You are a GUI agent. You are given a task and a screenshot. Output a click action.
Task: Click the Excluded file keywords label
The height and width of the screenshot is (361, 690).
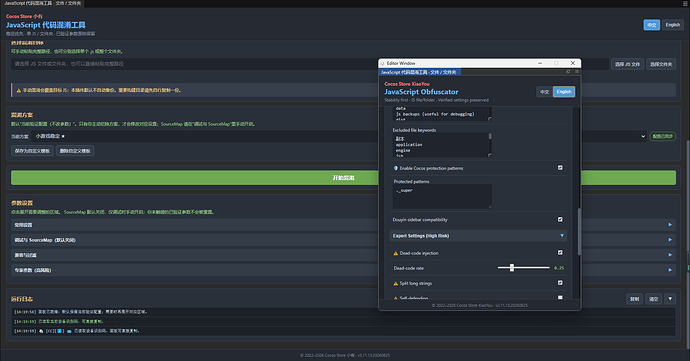point(414,130)
